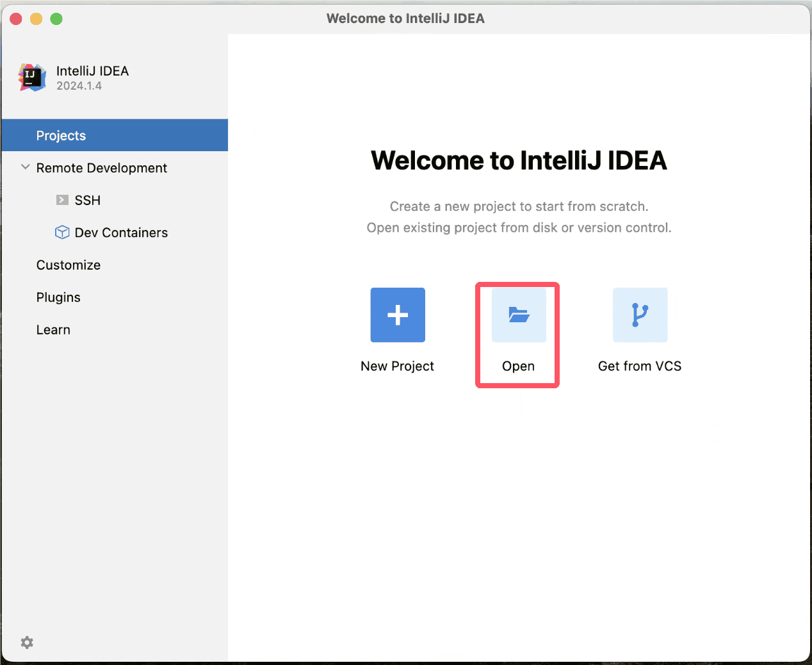This screenshot has width=812, height=665.
Task: Switch to the Learn section
Action: coord(53,330)
